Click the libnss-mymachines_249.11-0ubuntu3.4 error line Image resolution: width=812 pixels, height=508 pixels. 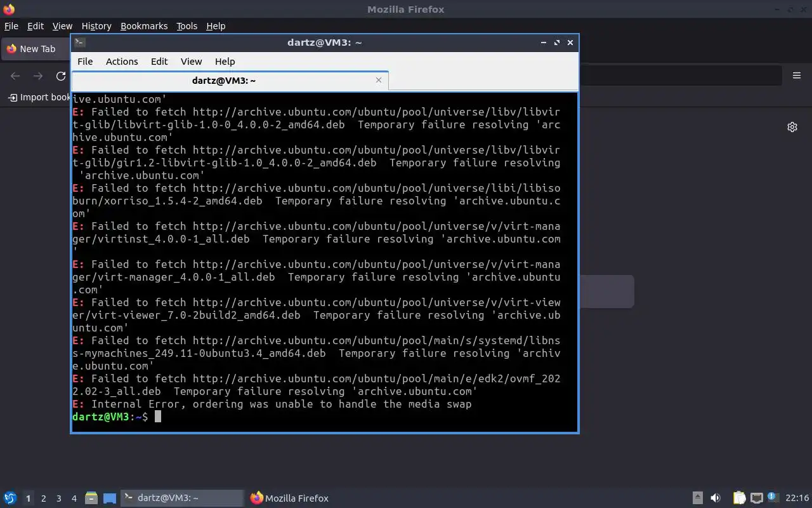pos(317,353)
